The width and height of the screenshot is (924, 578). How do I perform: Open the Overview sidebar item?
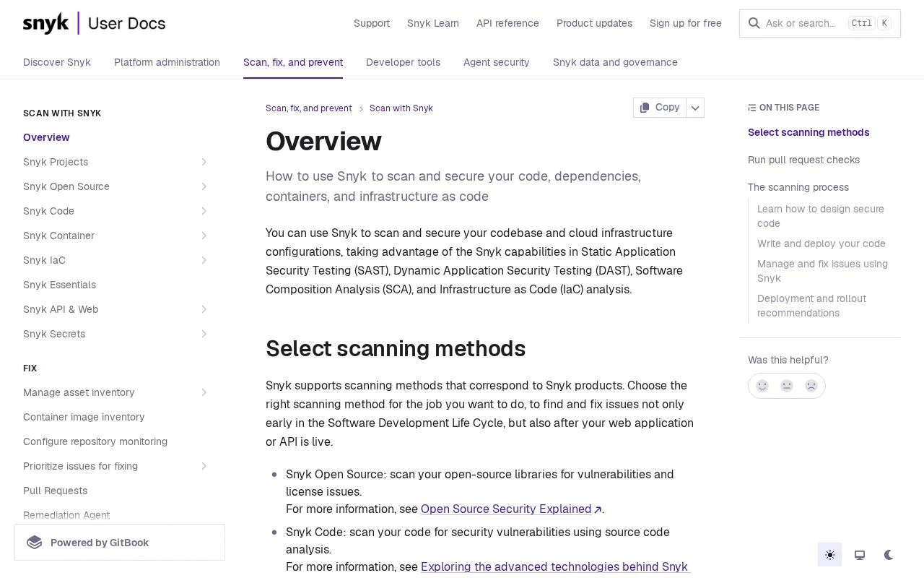46,137
